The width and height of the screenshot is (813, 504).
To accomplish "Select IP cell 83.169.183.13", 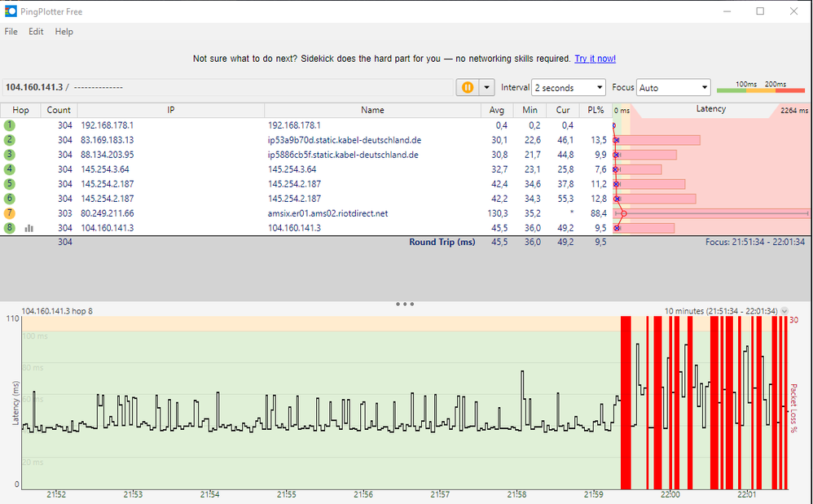I will [108, 140].
